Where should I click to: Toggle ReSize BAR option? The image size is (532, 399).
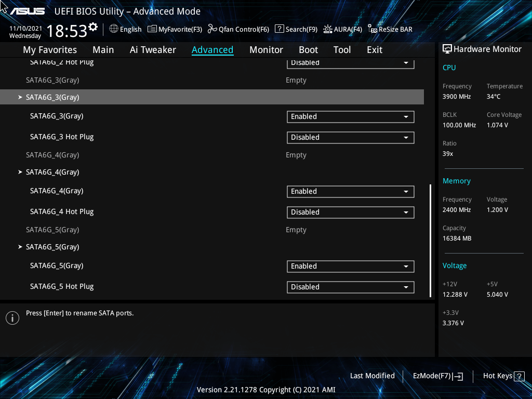click(x=390, y=29)
